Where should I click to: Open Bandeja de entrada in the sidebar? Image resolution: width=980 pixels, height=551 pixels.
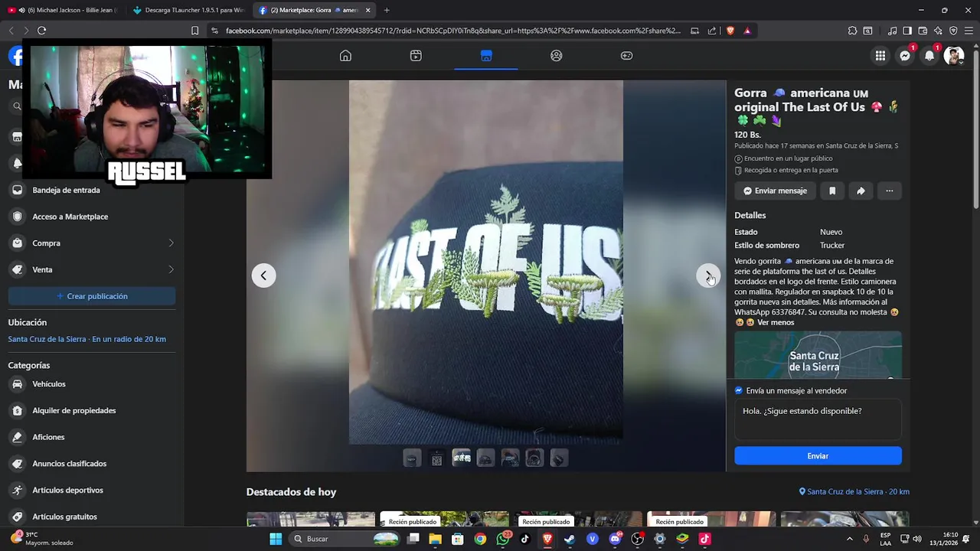tap(92, 190)
